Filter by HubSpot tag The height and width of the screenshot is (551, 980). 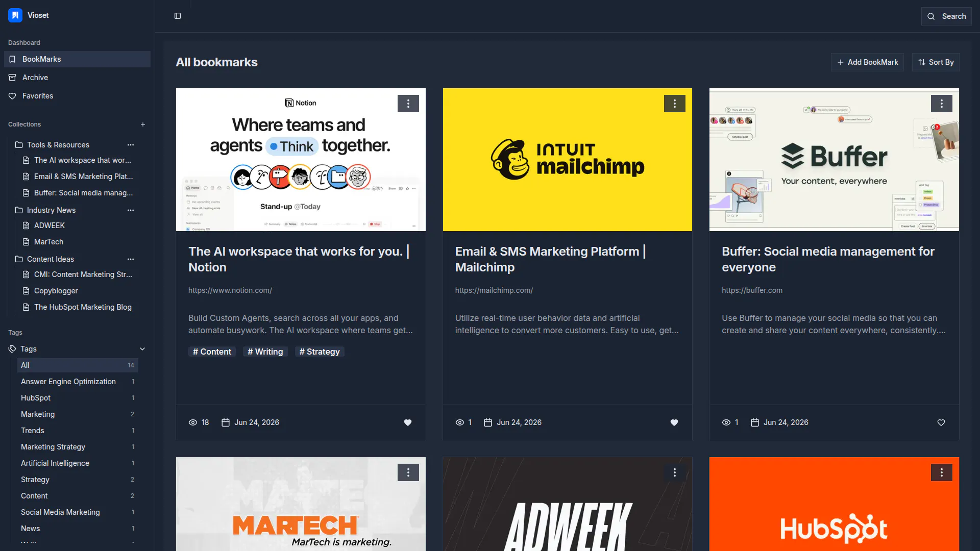(78, 398)
